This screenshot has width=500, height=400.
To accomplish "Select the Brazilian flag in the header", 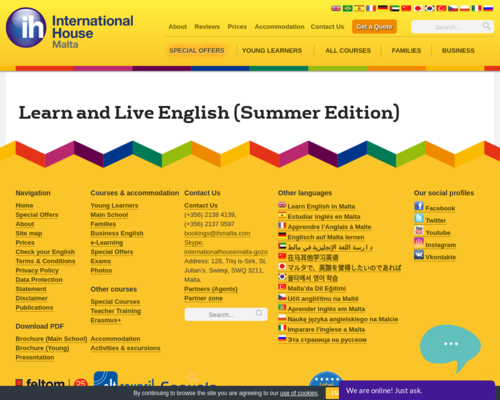I will pyautogui.click(x=348, y=8).
